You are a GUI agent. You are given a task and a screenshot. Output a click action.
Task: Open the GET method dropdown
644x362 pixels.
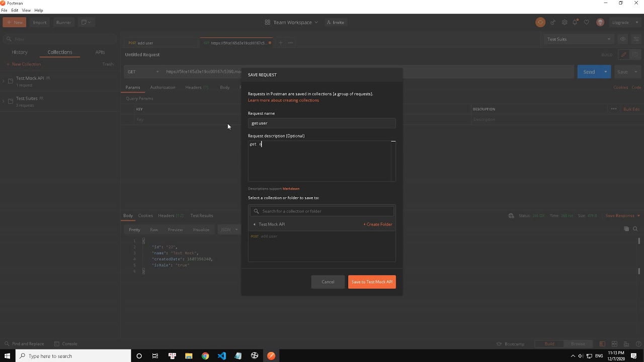pyautogui.click(x=143, y=72)
